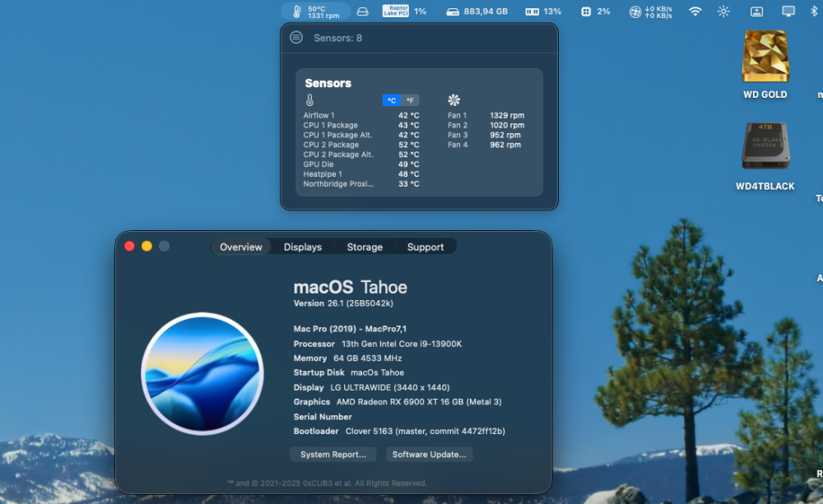Click the Fan 1 1329 rpm reading
This screenshot has height=504, width=823.
click(x=486, y=115)
